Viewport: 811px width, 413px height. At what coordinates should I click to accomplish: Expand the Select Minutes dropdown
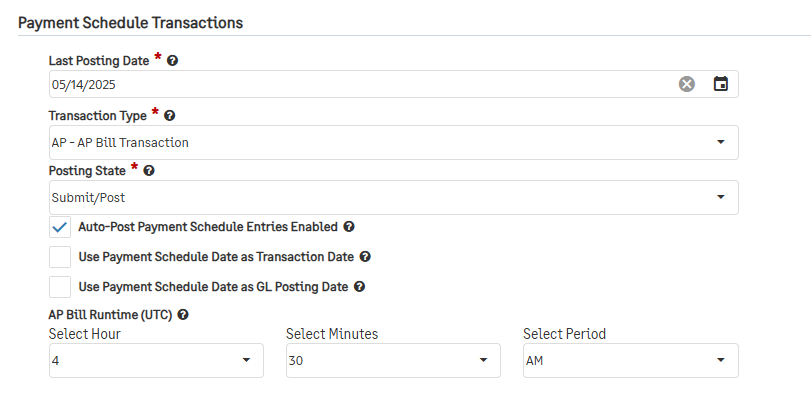click(x=393, y=360)
